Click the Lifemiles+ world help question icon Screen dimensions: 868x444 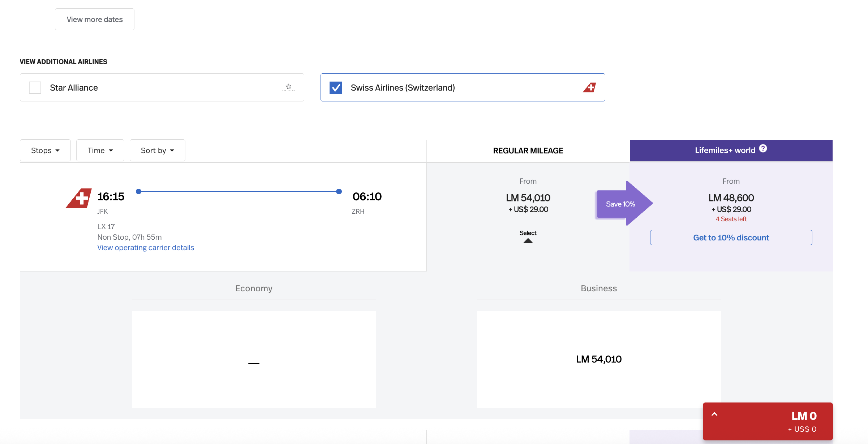pos(763,149)
